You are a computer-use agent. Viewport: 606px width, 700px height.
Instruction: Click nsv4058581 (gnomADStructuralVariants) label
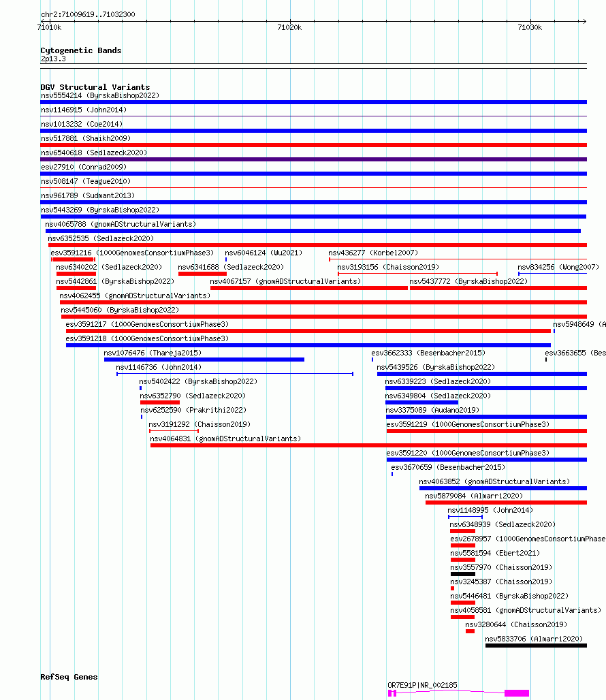(x=526, y=610)
